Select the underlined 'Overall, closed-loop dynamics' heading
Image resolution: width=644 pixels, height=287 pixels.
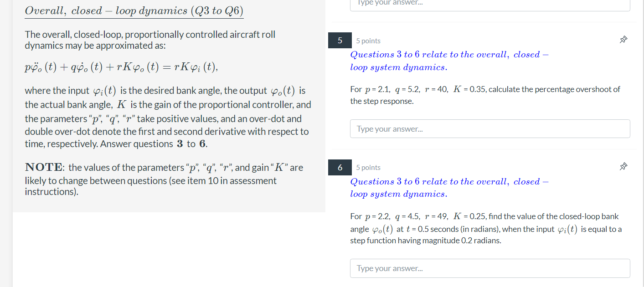click(x=134, y=10)
